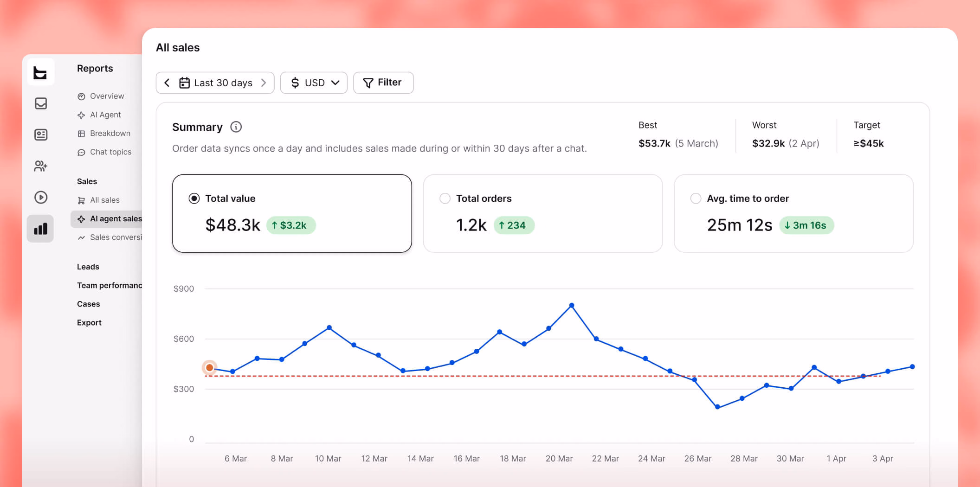Click the 234 orders increase badge
Screen dimensions: 980x487
click(514, 225)
